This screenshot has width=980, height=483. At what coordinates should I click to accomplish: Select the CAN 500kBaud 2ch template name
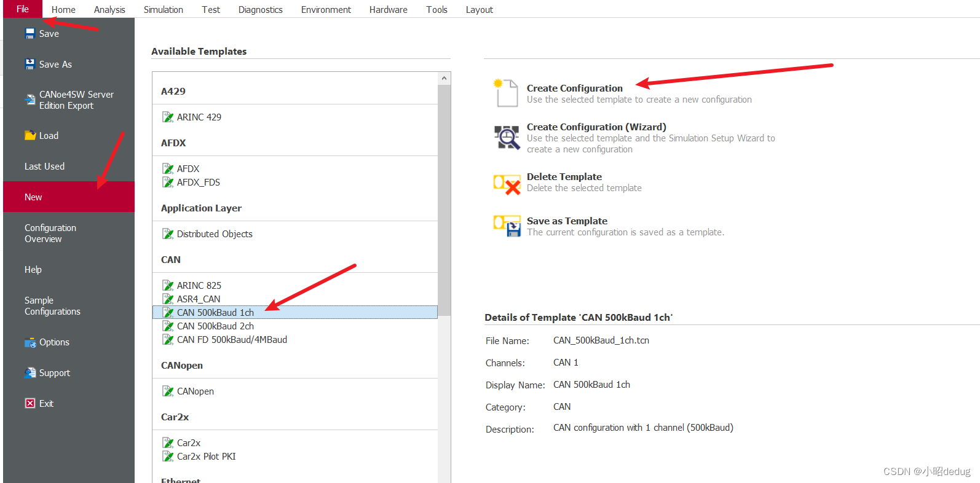click(x=215, y=326)
